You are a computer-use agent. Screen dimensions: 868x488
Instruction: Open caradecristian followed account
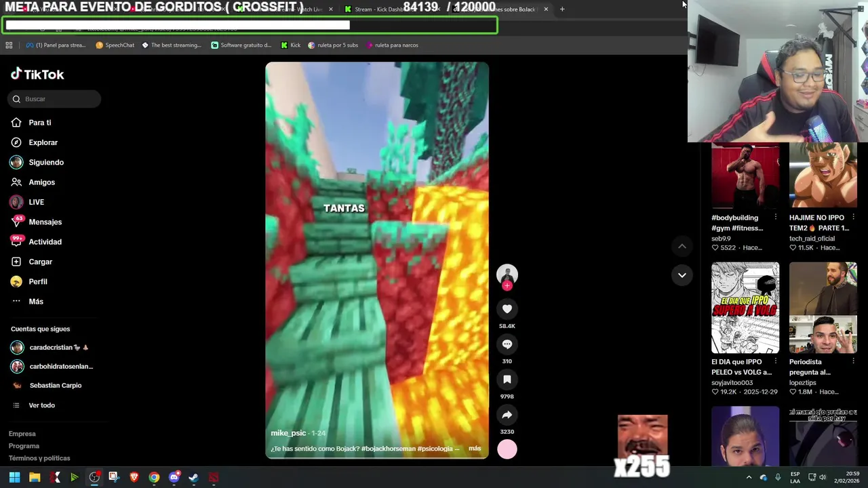click(x=51, y=348)
